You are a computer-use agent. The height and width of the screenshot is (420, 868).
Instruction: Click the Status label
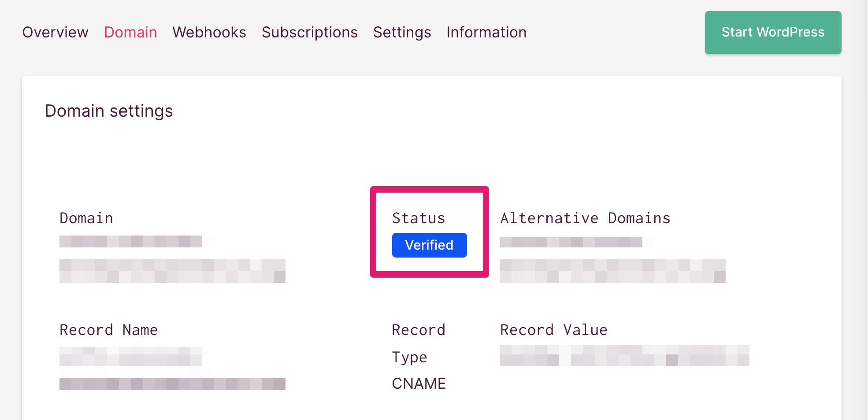click(x=419, y=218)
